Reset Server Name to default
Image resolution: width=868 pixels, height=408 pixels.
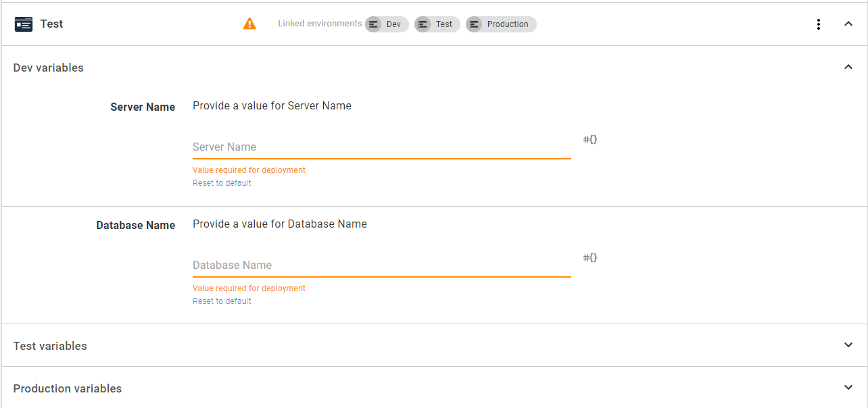pos(222,183)
